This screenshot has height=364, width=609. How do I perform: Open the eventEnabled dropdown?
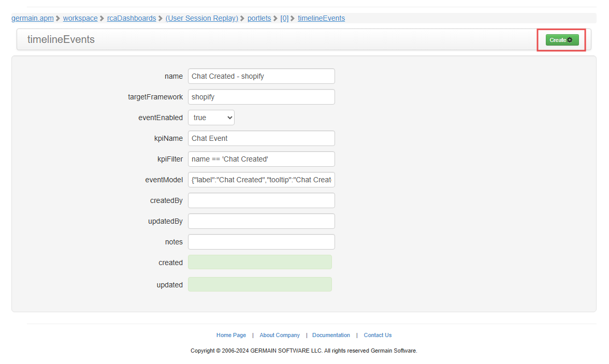[x=211, y=118]
